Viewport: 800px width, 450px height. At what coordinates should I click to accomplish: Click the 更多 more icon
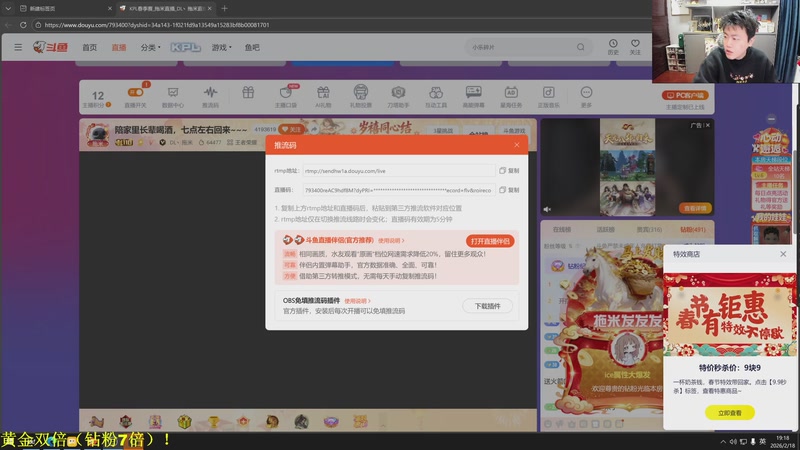586,97
